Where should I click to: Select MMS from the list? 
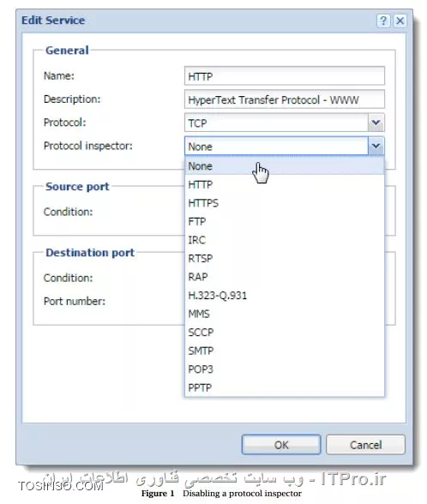(x=285, y=314)
